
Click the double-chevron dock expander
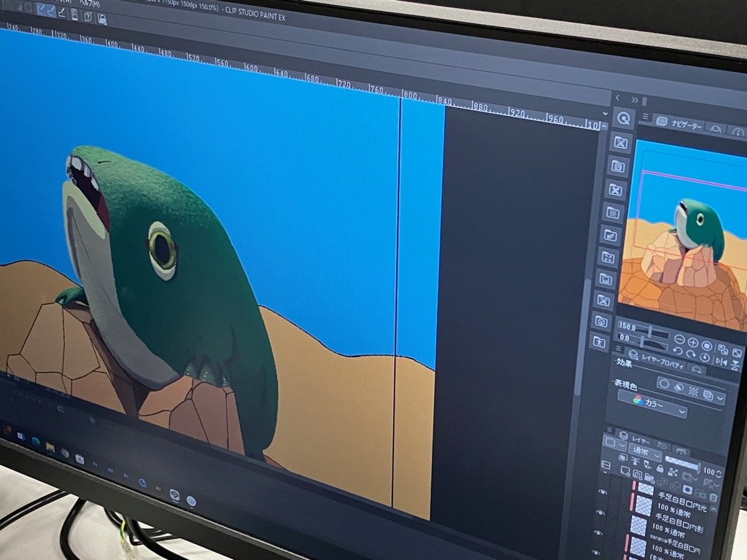[x=634, y=100]
